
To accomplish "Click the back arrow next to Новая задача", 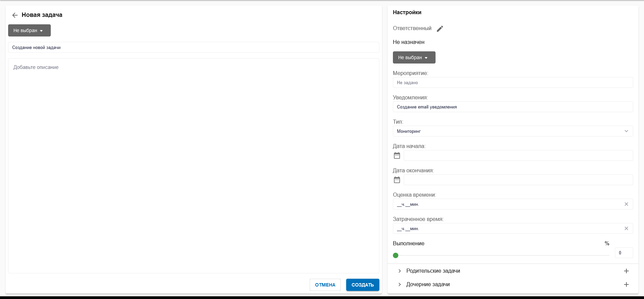I will click(15, 15).
